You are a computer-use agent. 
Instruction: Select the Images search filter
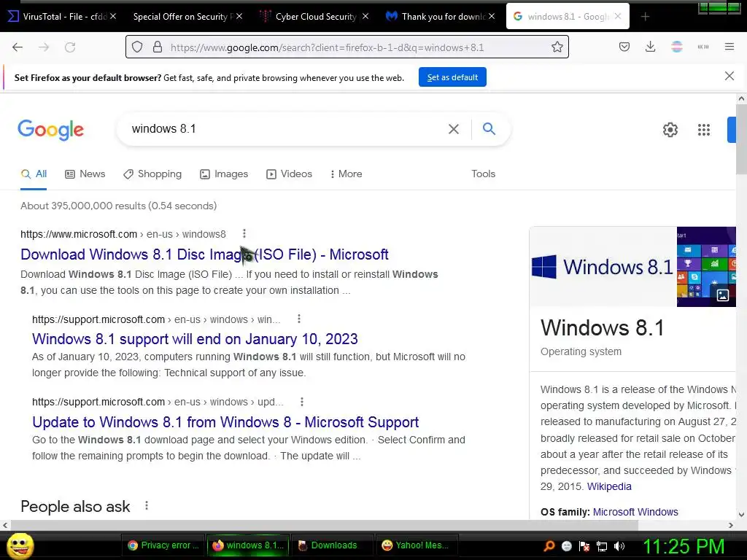click(224, 174)
